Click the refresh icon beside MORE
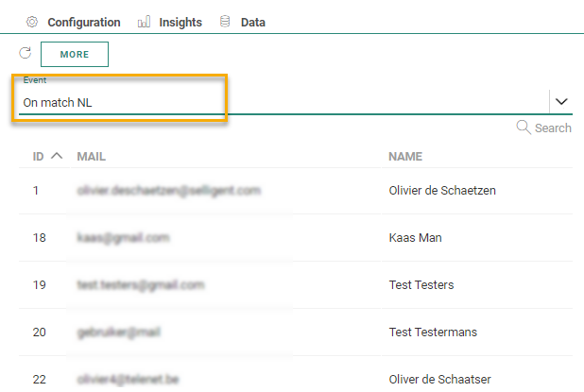Screen dimensions: 584x392 pyautogui.click(x=26, y=54)
